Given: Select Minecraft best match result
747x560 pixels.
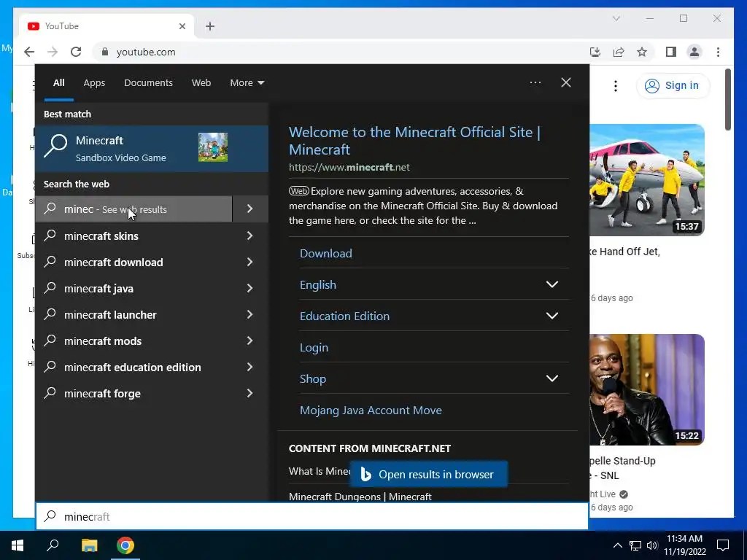Looking at the screenshot, I should coord(152,149).
